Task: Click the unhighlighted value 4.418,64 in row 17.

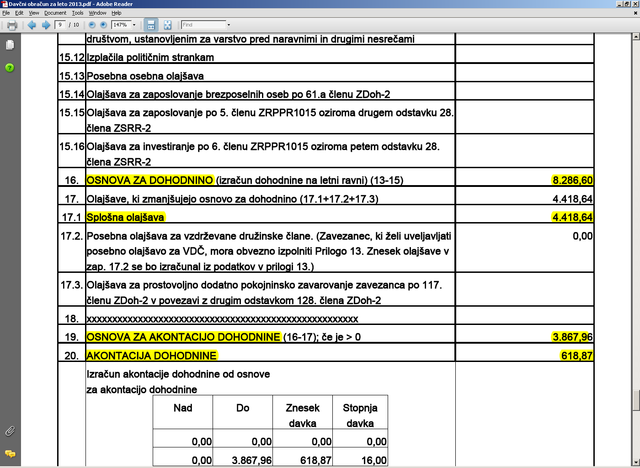Action: point(572,199)
